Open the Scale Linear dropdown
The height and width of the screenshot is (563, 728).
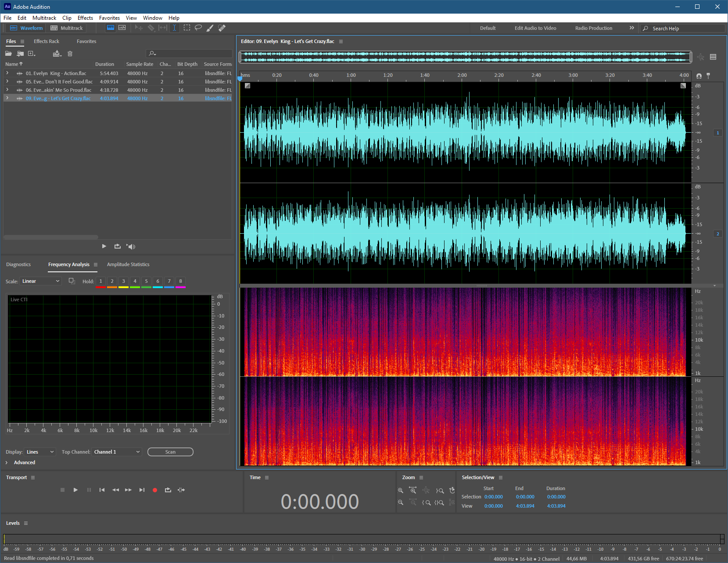[x=41, y=281]
